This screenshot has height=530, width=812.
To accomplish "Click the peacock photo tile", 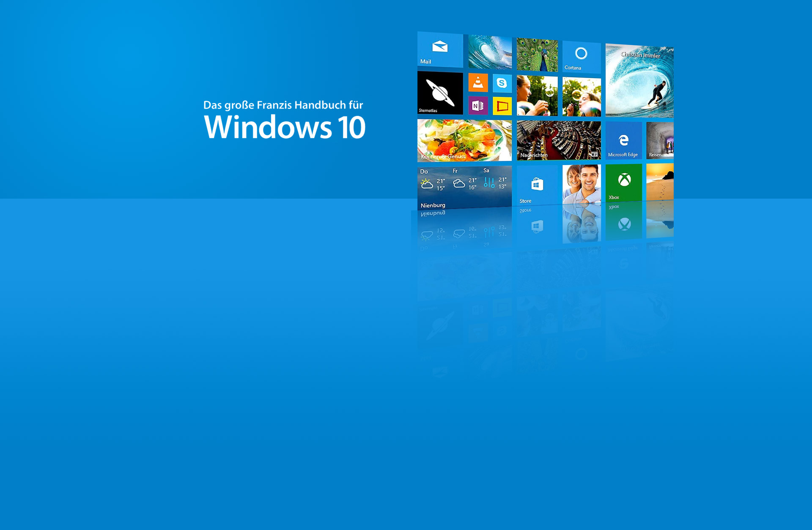I will pyautogui.click(x=537, y=55).
